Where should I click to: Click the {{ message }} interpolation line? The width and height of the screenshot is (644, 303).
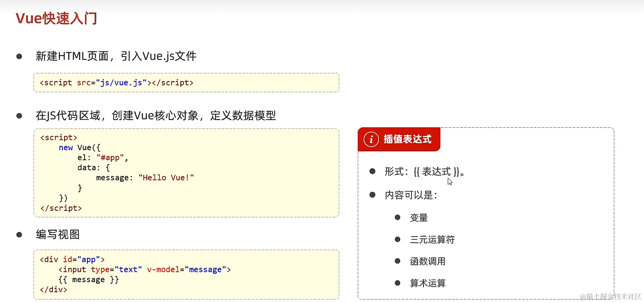(x=88, y=279)
